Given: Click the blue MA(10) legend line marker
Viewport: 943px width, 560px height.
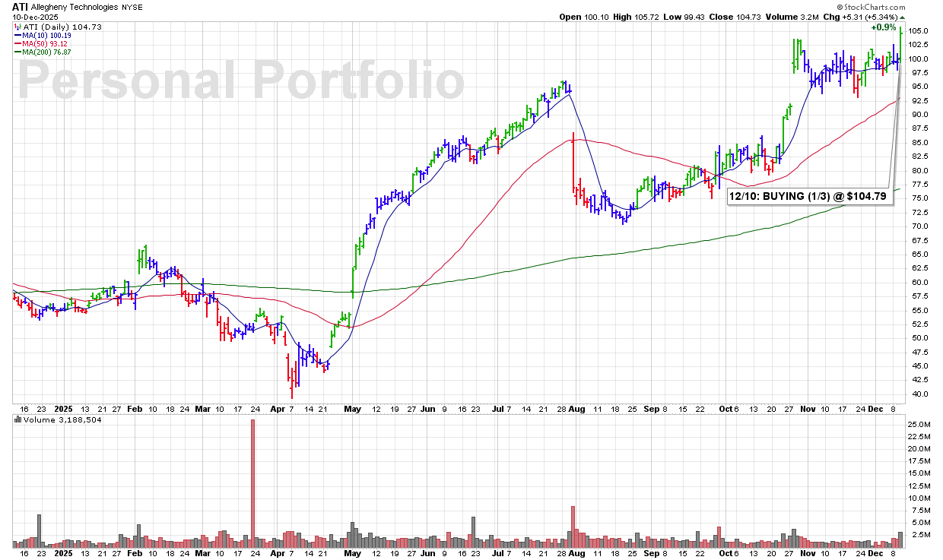Looking at the screenshot, I should [x=17, y=35].
